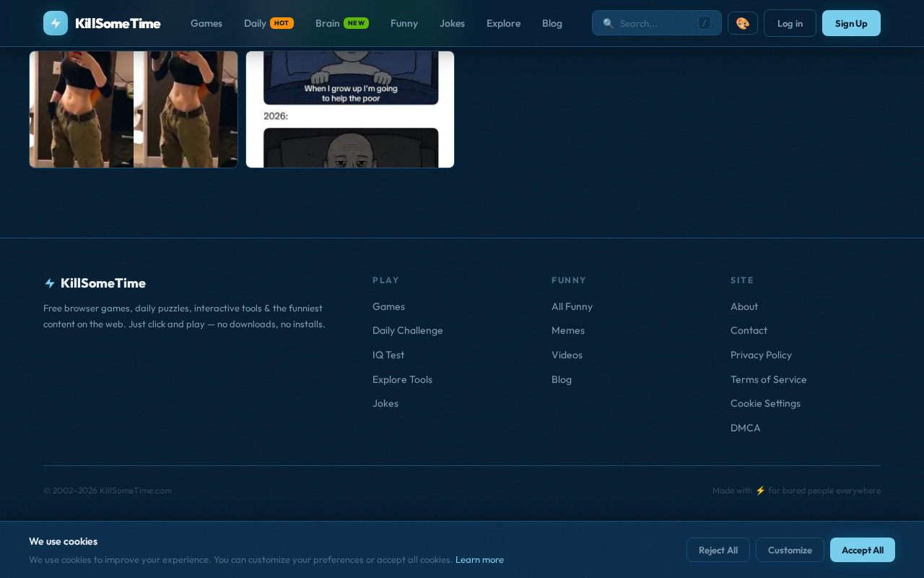Click the footer KillSomeTime lightning logo
The width and height of the screenshot is (924, 578).
tap(50, 283)
